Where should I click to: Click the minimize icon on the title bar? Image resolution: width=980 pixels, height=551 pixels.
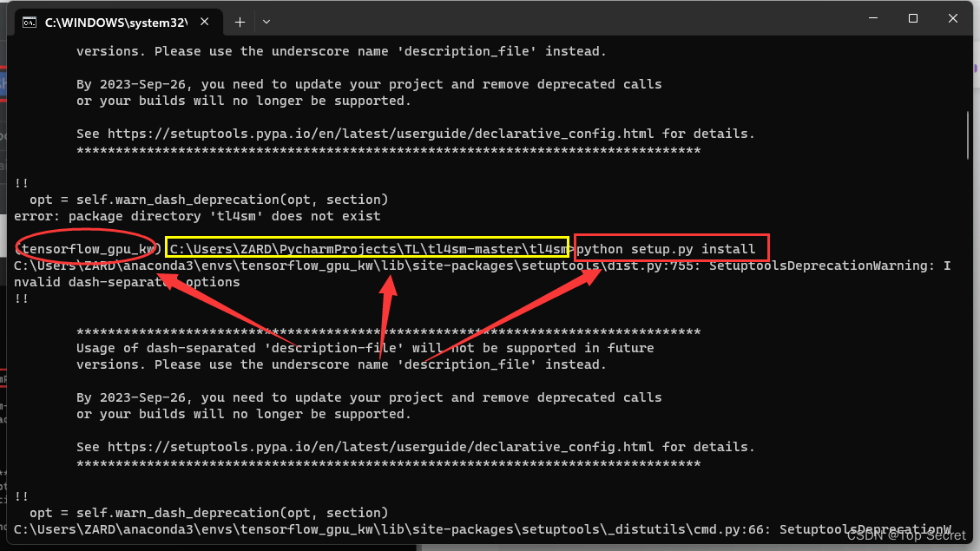(x=873, y=18)
